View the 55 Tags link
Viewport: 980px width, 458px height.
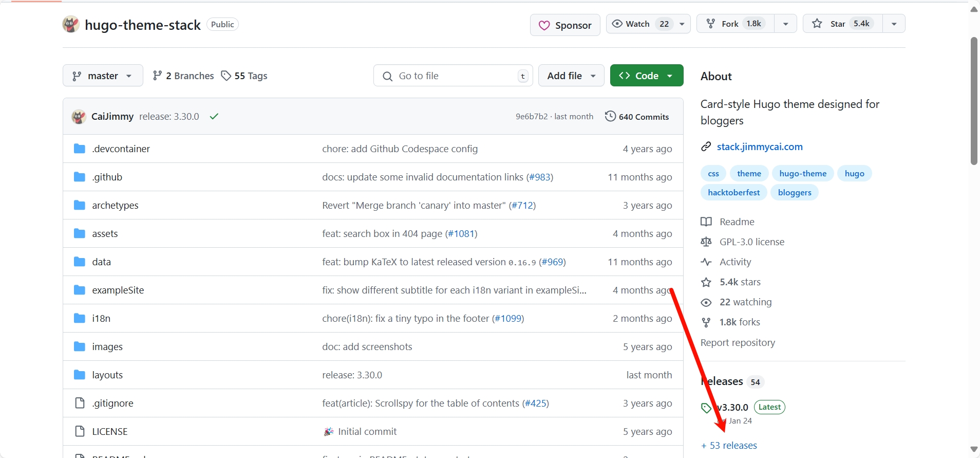click(244, 76)
